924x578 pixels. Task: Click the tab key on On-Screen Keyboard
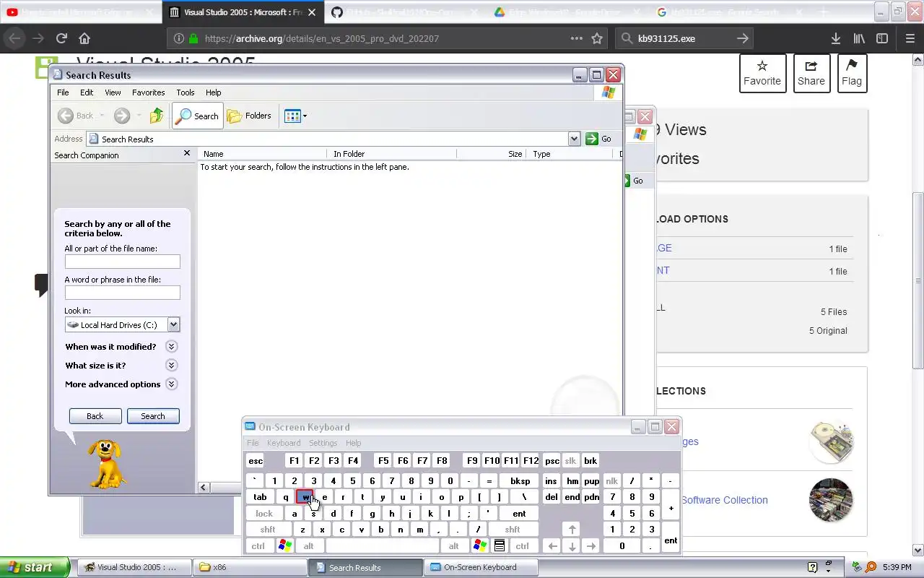(x=260, y=497)
